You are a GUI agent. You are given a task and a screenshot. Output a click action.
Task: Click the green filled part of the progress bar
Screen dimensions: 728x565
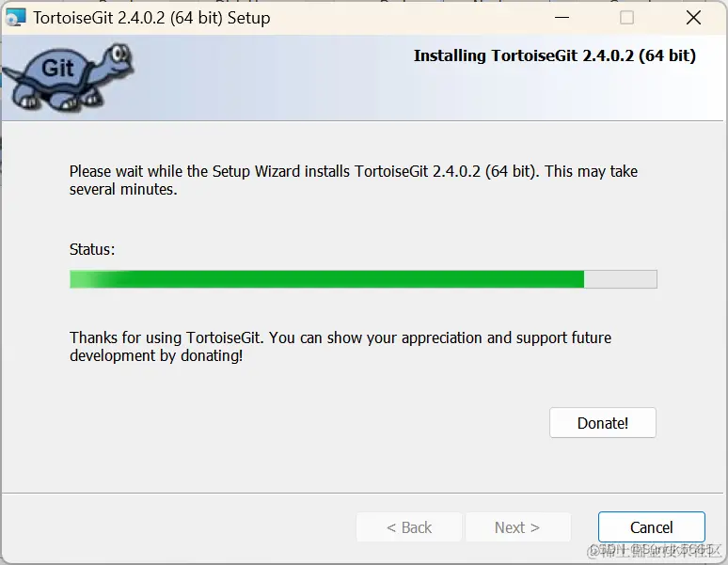[x=327, y=279]
